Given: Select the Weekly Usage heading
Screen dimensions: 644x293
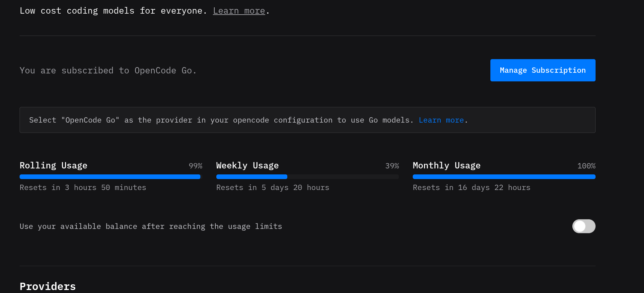Looking at the screenshot, I should pyautogui.click(x=248, y=165).
